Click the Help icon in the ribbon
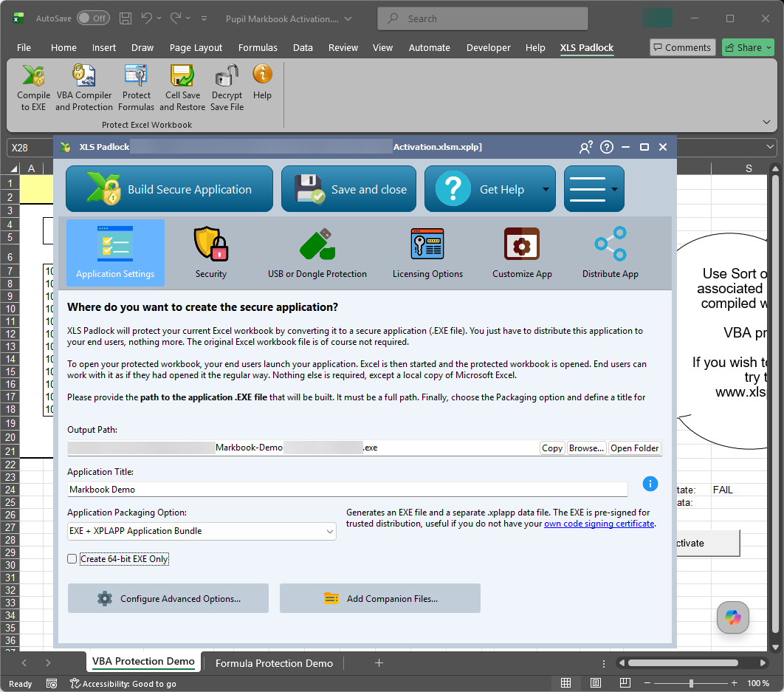Screen dimensions: 784x692 coord(262,83)
